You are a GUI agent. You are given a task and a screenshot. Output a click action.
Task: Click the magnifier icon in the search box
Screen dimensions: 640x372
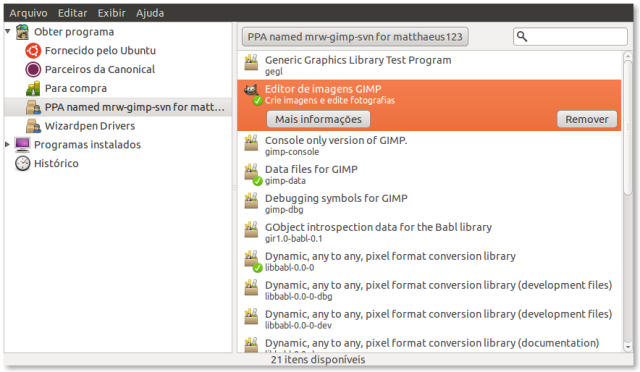522,37
